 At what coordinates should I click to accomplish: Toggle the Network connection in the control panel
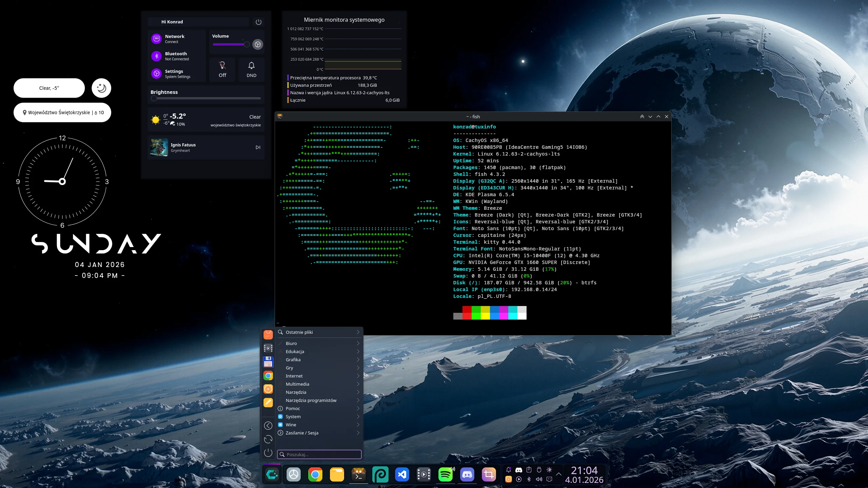pos(157,39)
